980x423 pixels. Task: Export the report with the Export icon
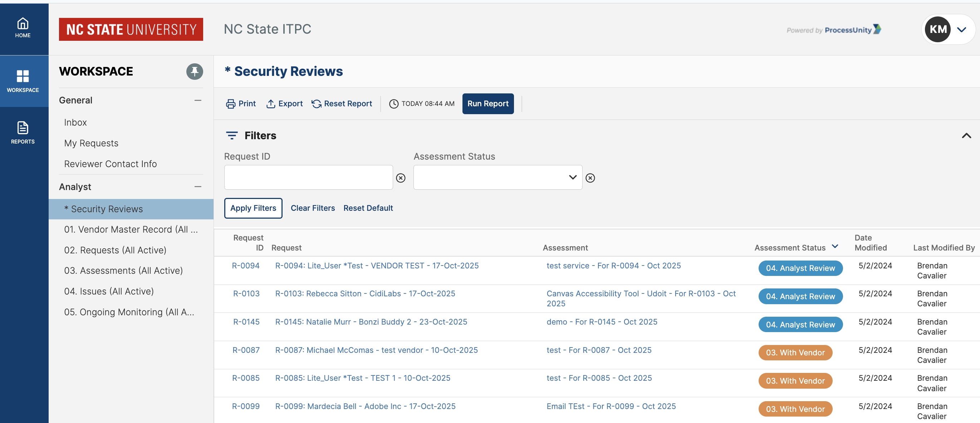point(270,104)
